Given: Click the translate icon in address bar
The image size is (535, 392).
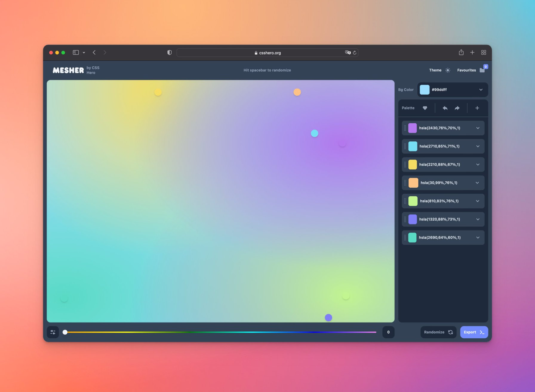Looking at the screenshot, I should click(348, 53).
